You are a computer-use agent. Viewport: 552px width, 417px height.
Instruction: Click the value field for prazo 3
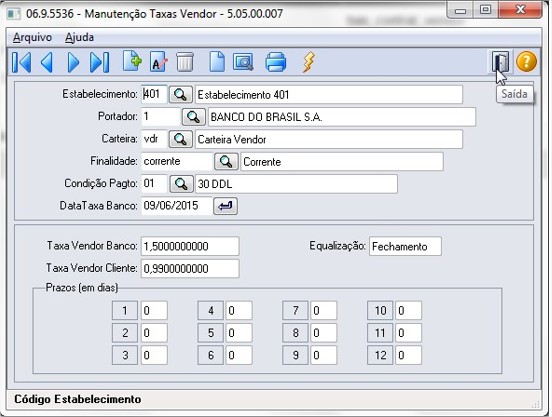click(154, 355)
